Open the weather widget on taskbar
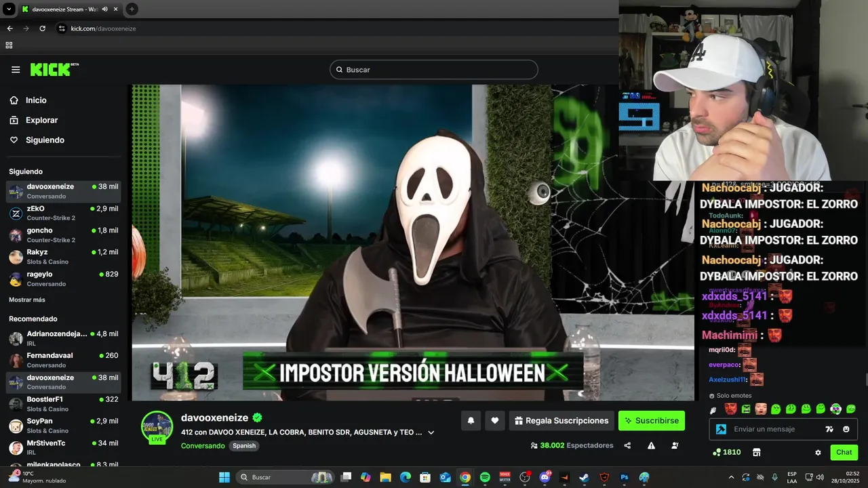868x488 pixels. click(x=38, y=477)
